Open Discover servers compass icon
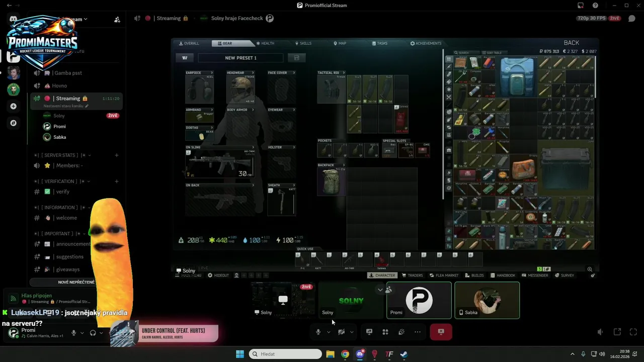Viewport: 644px width, 362px height. [x=13, y=123]
